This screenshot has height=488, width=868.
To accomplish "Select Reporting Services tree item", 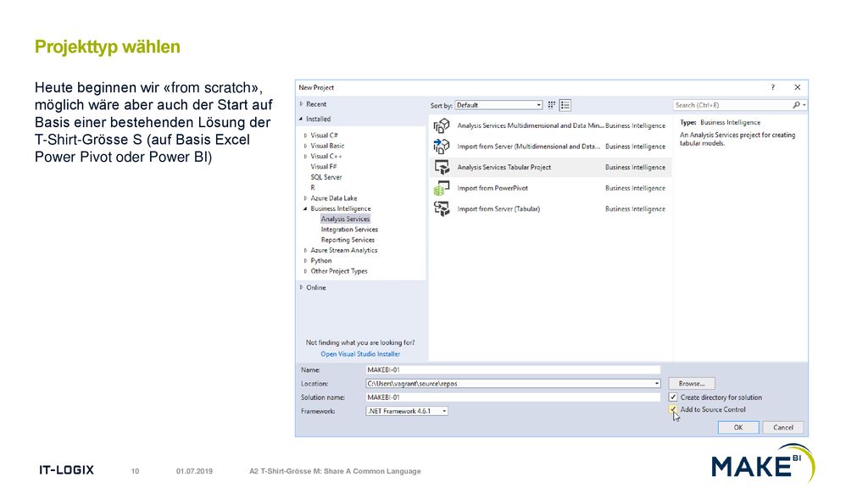I will (x=348, y=240).
